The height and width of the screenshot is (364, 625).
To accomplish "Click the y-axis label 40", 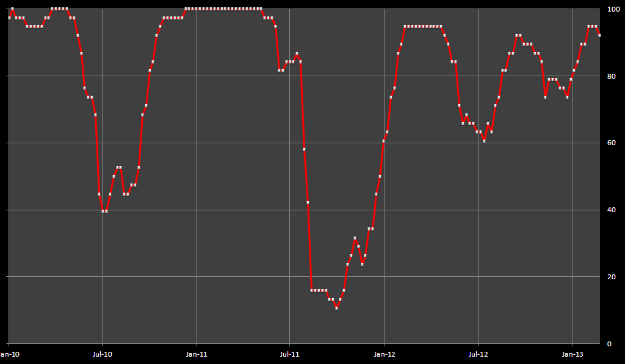I will [612, 210].
